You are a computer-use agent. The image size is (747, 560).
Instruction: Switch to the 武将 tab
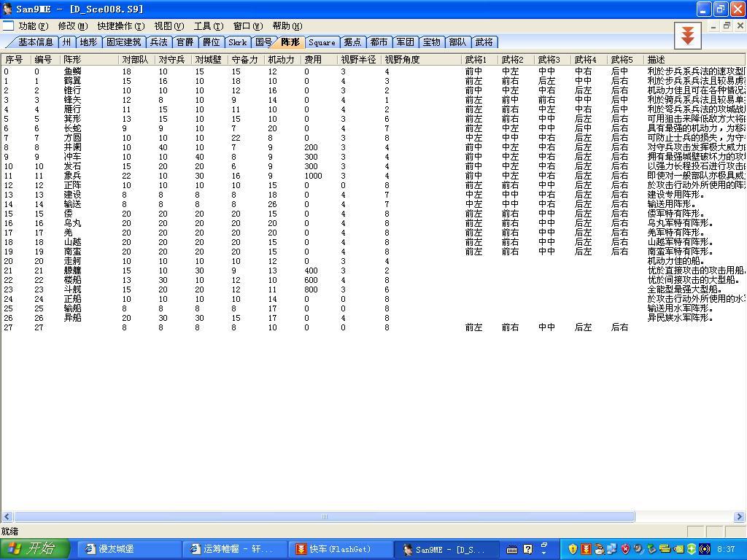pyautogui.click(x=484, y=42)
